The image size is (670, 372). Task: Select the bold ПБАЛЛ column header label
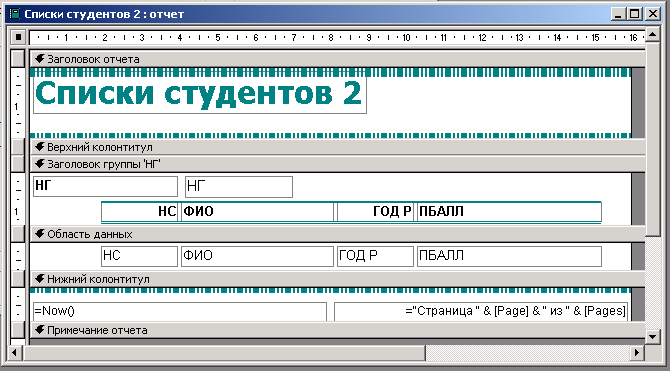(x=509, y=211)
